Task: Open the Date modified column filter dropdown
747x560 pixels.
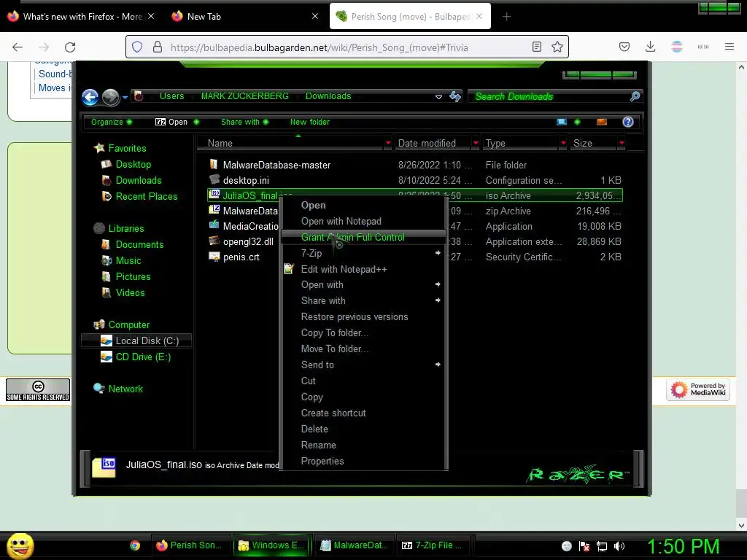Action: (x=476, y=143)
